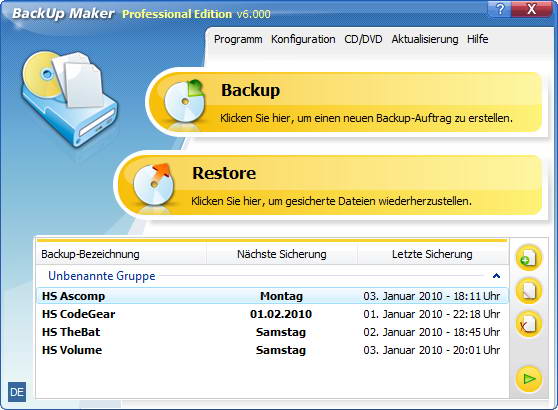This screenshot has height=410, width=558.
Task: Open the Aktualisierung menu
Action: (x=425, y=39)
